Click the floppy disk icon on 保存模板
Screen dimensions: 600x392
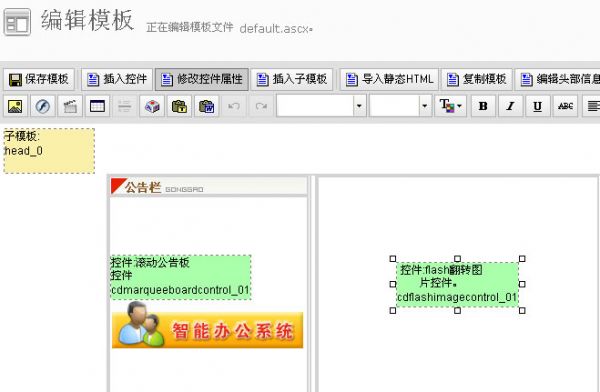[15, 80]
